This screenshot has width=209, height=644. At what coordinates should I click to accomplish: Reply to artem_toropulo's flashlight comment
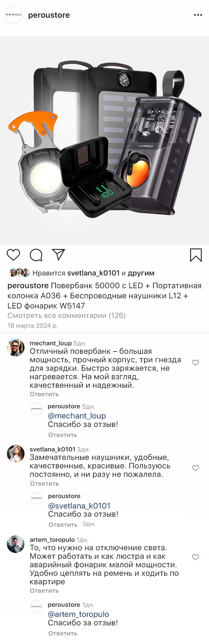(44, 590)
